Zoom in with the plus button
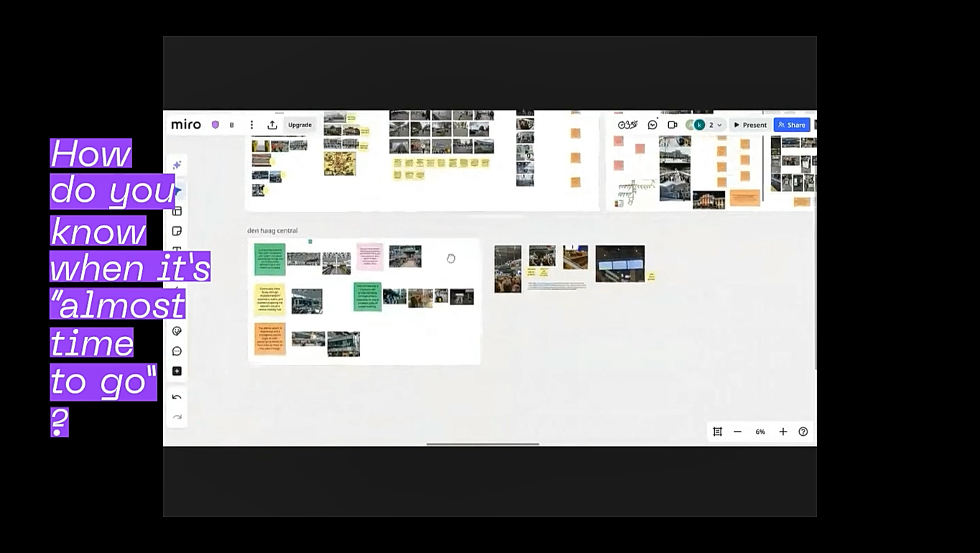The width and height of the screenshot is (980, 553). pyautogui.click(x=783, y=432)
